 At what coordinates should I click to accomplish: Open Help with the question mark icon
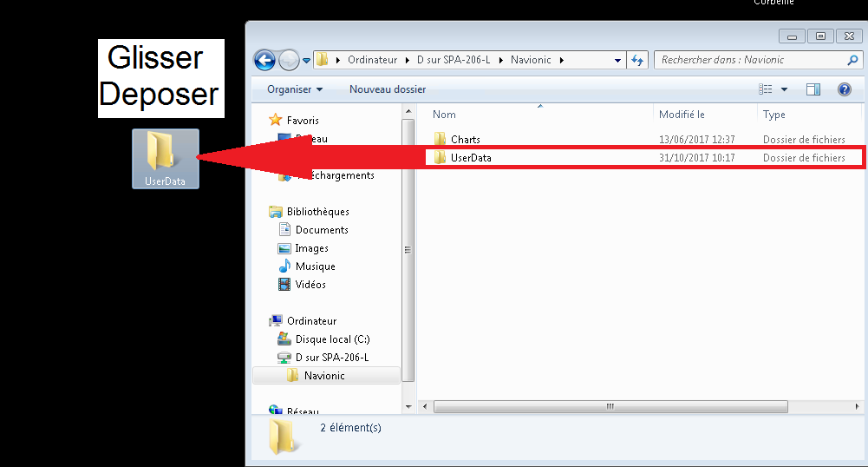(845, 89)
